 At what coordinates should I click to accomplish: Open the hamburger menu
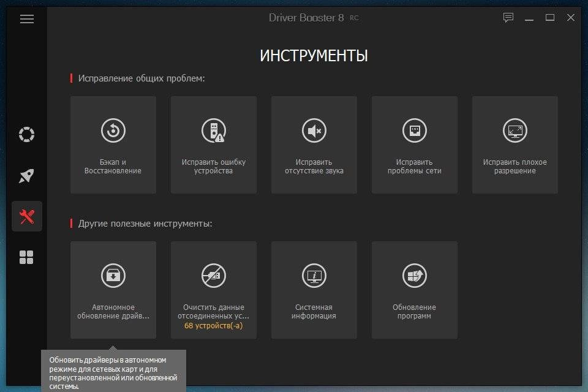click(x=26, y=19)
